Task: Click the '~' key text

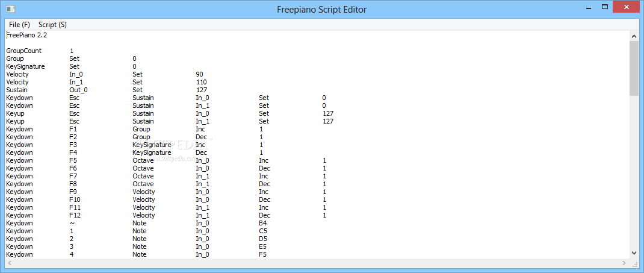Action: [x=72, y=223]
